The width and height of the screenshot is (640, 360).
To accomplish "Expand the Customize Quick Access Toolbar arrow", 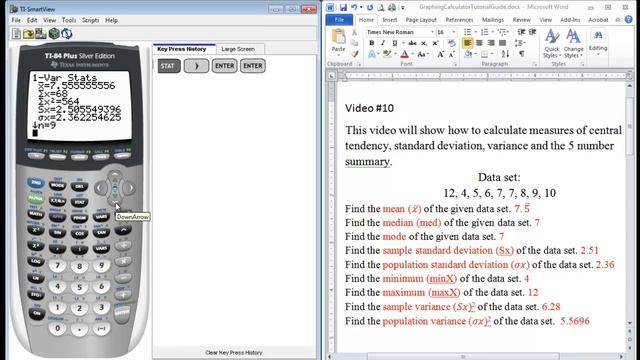I will (x=403, y=7).
